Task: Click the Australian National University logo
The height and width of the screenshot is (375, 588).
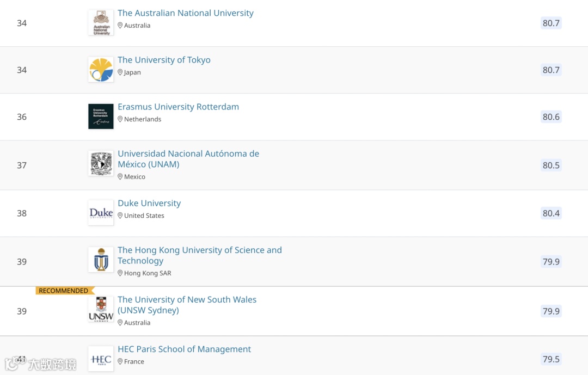Action: tap(101, 23)
